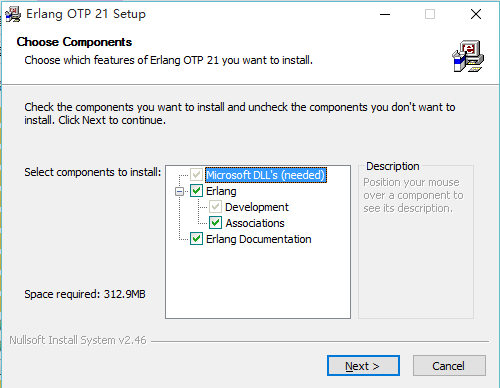Select the Associations item label
This screenshot has height=388, width=500.
pyautogui.click(x=255, y=223)
